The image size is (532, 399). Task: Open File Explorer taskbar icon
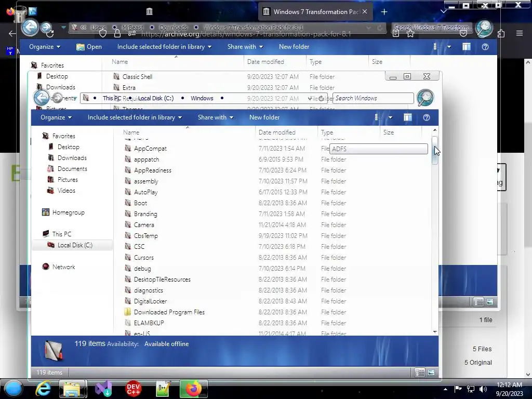click(72, 389)
